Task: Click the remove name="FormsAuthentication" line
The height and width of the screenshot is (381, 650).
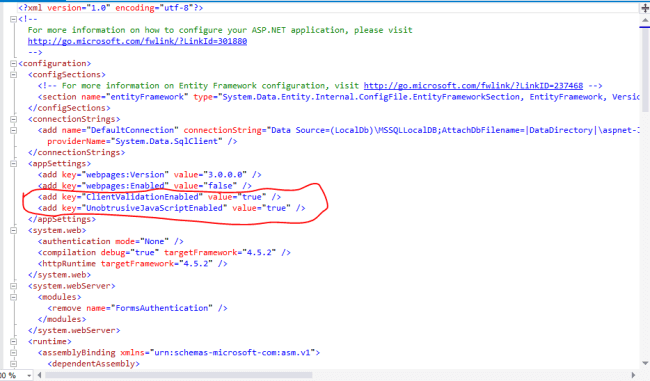Action: point(138,308)
